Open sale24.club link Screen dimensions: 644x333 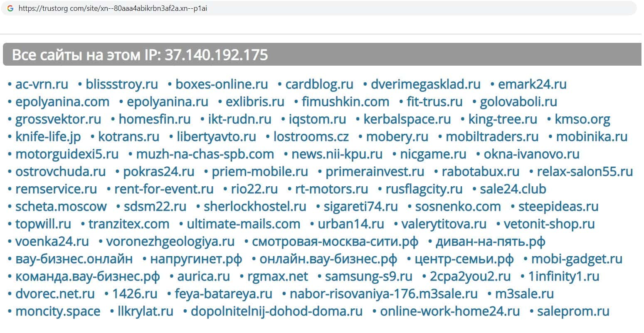pos(513,189)
